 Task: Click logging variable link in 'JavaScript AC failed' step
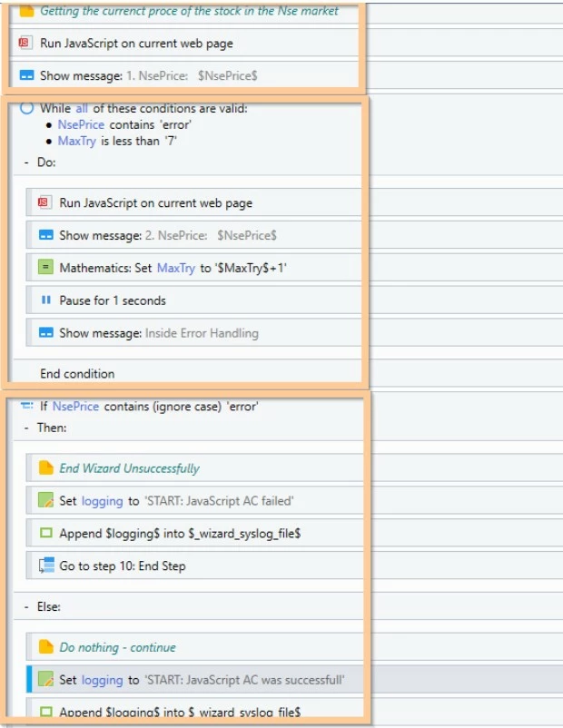tap(103, 501)
